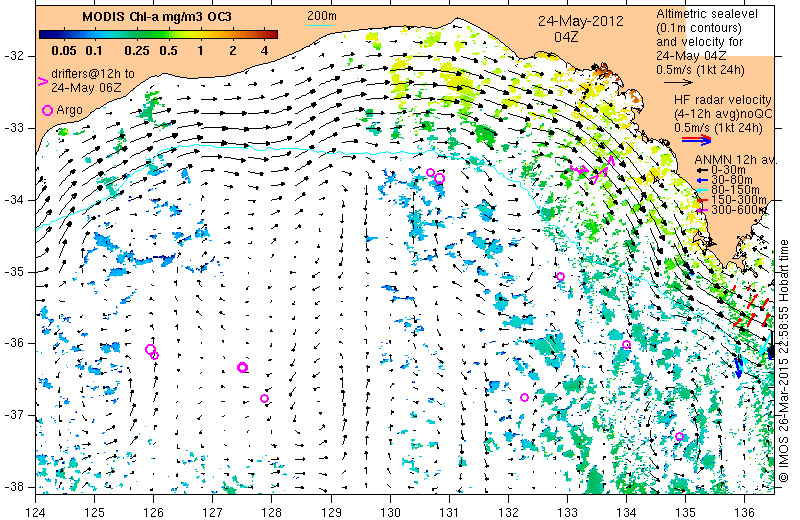Click the Argo float marker near 127.5°E, 36.3°S
The width and height of the screenshot is (800, 520).
pyautogui.click(x=242, y=367)
